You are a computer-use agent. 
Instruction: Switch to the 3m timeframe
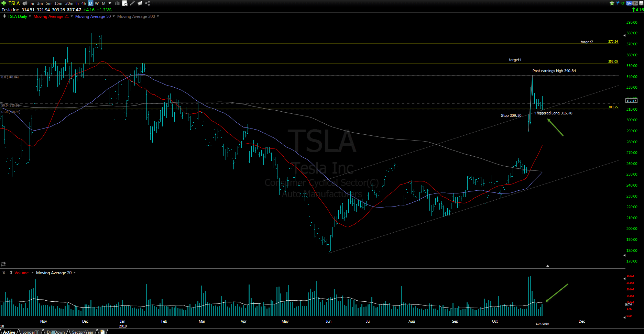tap(40, 3)
